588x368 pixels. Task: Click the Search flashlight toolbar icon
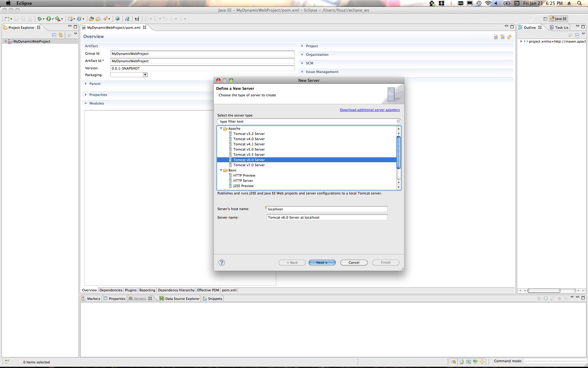tap(105, 19)
